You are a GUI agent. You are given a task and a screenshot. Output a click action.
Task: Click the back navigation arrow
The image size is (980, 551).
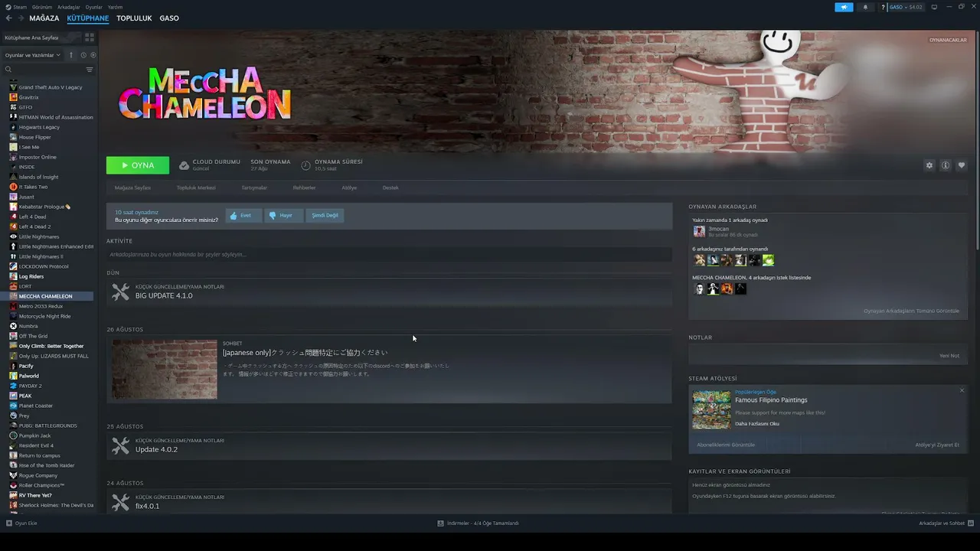[9, 18]
